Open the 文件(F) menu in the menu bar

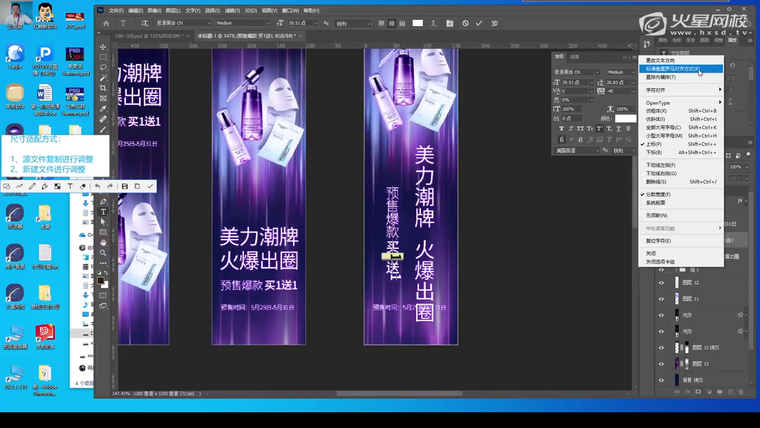pyautogui.click(x=115, y=10)
